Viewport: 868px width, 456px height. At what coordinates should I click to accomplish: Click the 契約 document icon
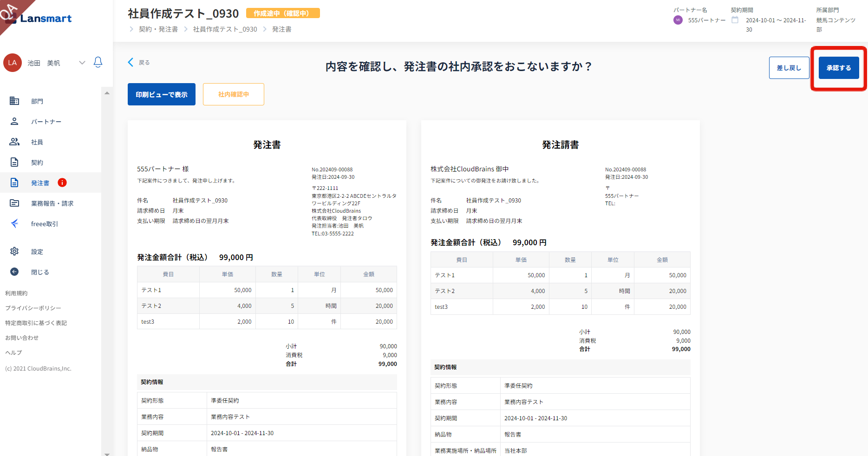click(14, 162)
